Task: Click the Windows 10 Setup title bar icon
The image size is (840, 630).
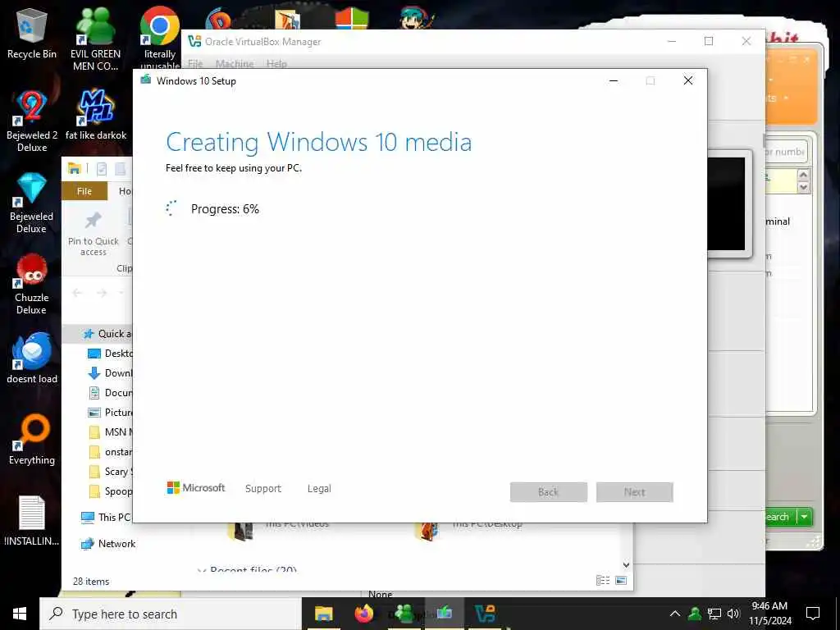Action: [145, 80]
